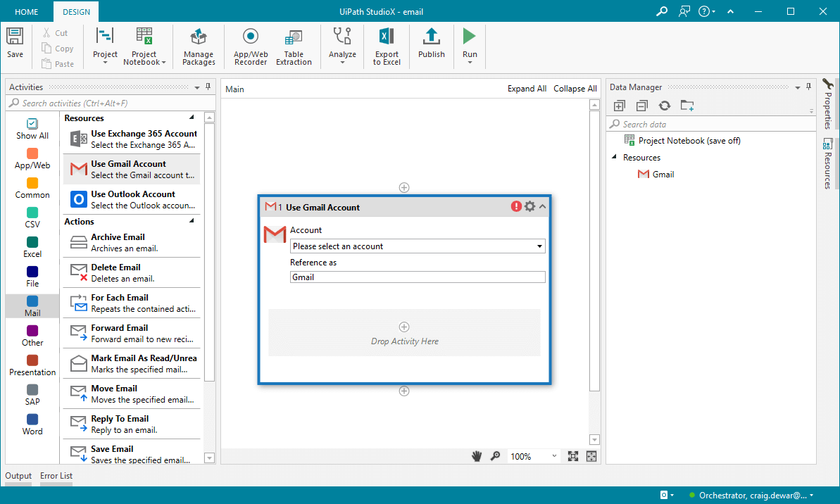840x504 pixels.
Task: Open Manage Packages
Action: click(x=199, y=46)
